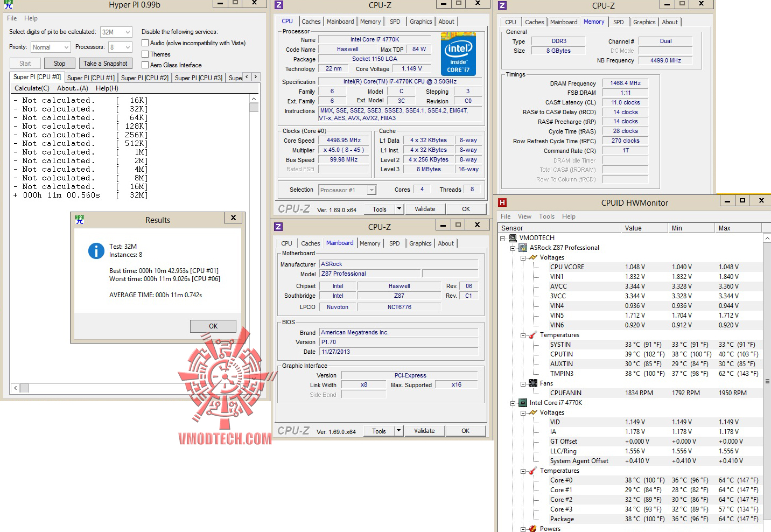Switch to Super PI [CPU #1] tab
771x532 pixels.
tap(90, 78)
